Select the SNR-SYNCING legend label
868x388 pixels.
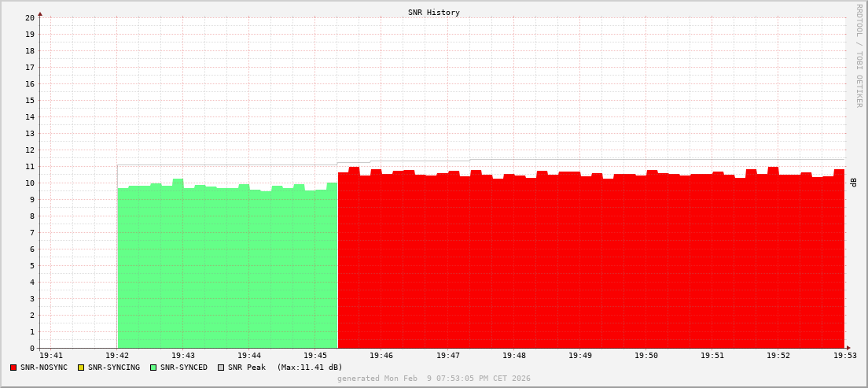tap(113, 368)
